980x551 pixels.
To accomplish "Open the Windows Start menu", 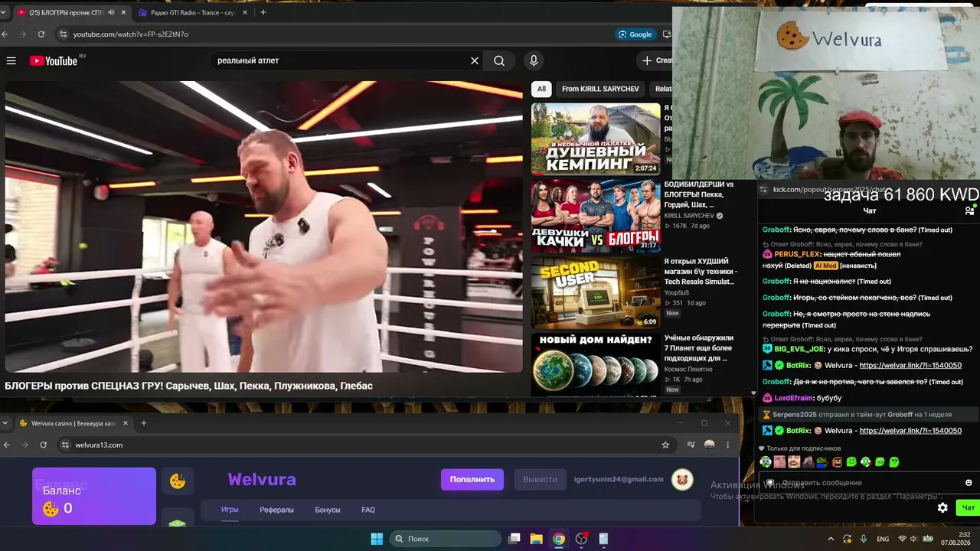I will tap(377, 539).
